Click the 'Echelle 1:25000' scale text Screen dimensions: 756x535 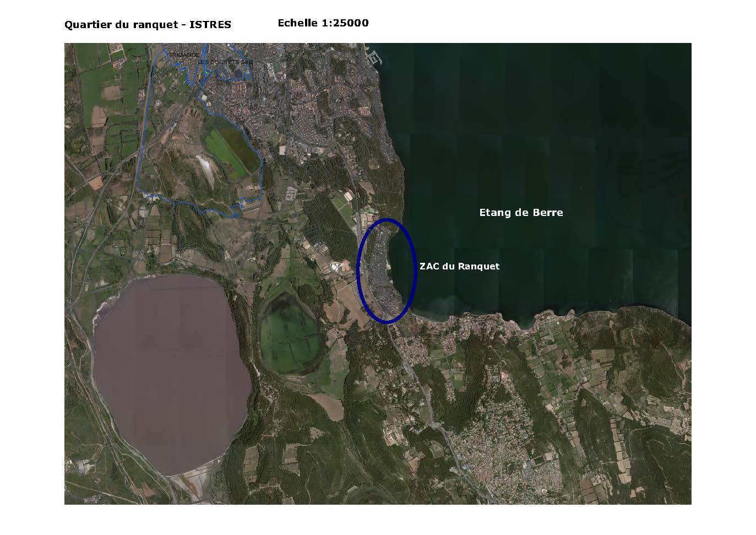[323, 23]
